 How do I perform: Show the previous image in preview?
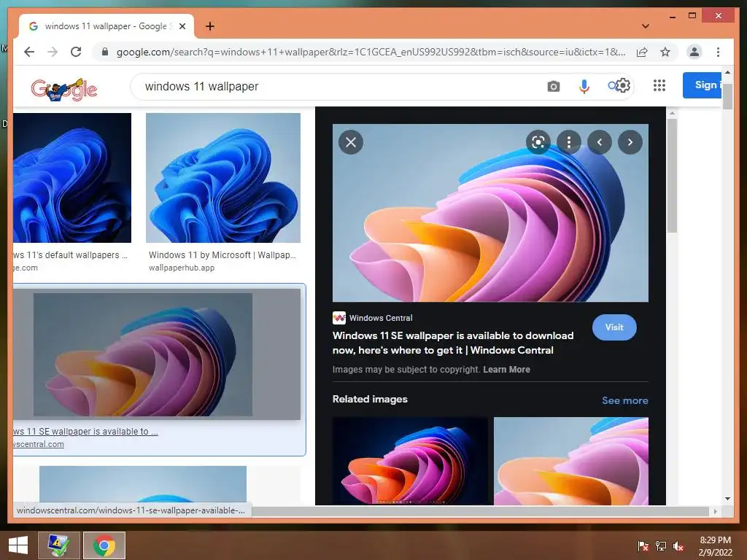point(600,142)
